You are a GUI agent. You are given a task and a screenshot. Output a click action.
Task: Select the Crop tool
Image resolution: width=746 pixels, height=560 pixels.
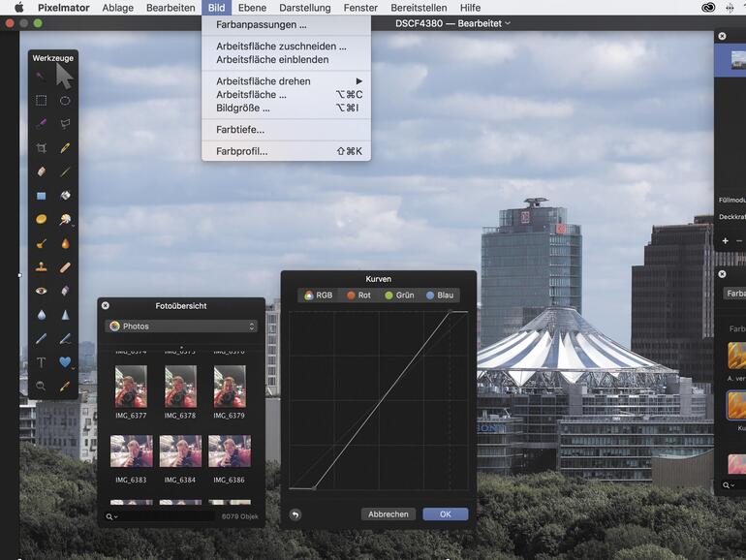pos(42,148)
